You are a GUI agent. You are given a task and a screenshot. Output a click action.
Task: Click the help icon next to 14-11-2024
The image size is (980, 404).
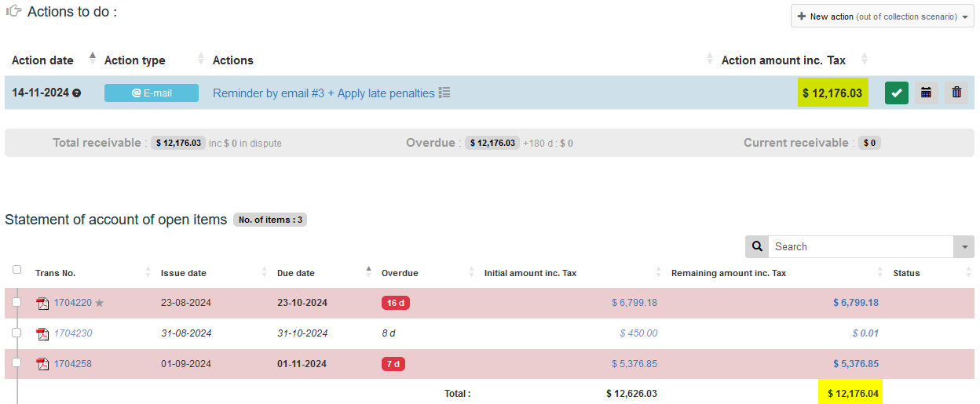[77, 93]
